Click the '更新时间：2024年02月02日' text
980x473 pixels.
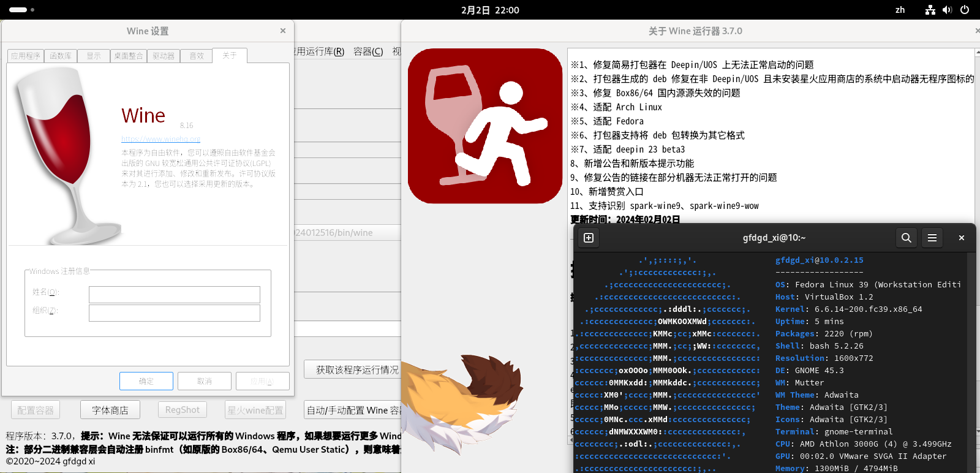coord(625,219)
